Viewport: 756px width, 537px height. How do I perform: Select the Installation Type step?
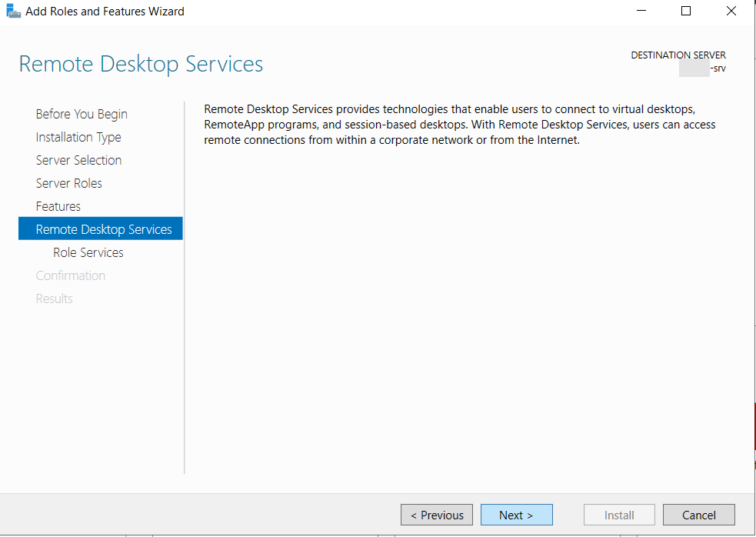coord(78,138)
